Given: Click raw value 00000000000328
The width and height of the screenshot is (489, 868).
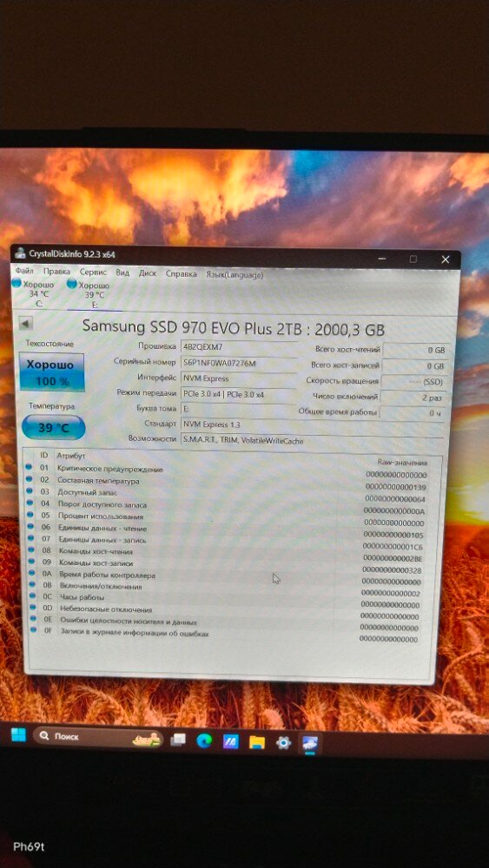Looking at the screenshot, I should click(392, 570).
